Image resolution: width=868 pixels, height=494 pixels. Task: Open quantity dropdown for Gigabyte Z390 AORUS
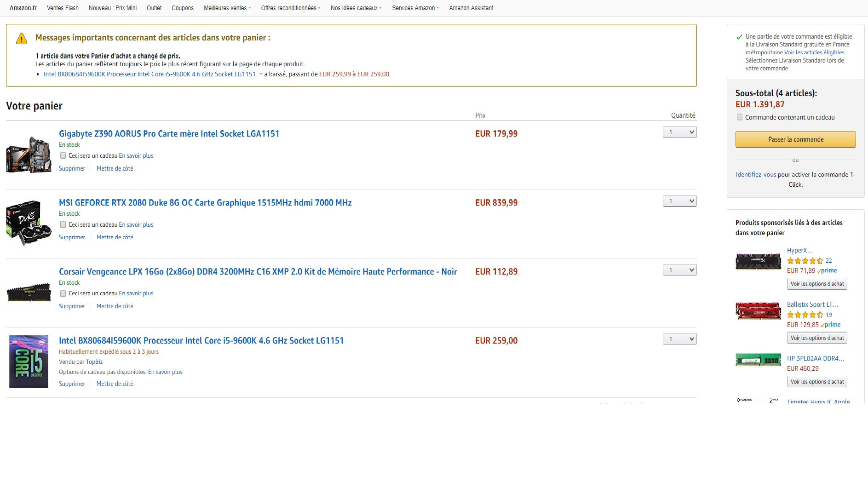(x=679, y=132)
